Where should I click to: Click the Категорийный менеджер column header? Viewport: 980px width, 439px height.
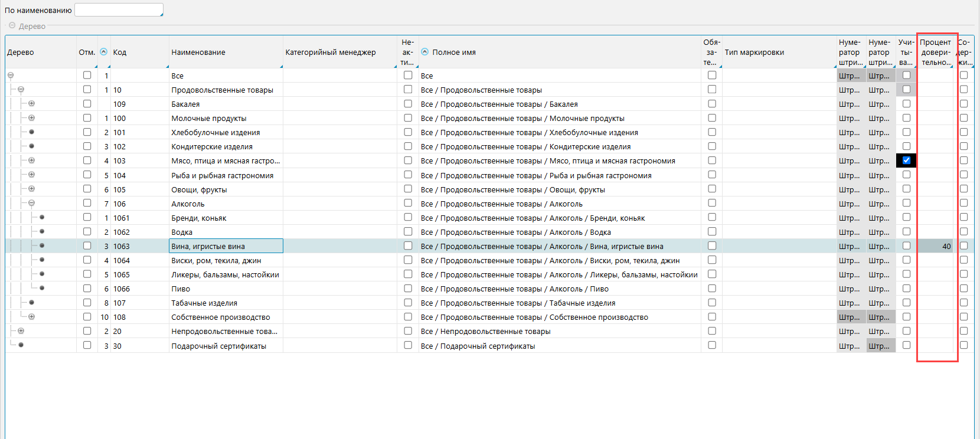click(330, 53)
